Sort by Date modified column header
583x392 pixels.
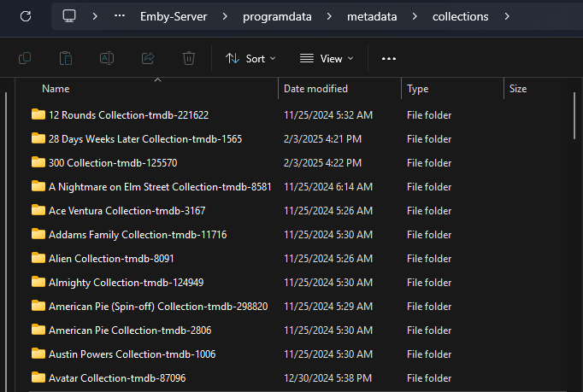(315, 89)
